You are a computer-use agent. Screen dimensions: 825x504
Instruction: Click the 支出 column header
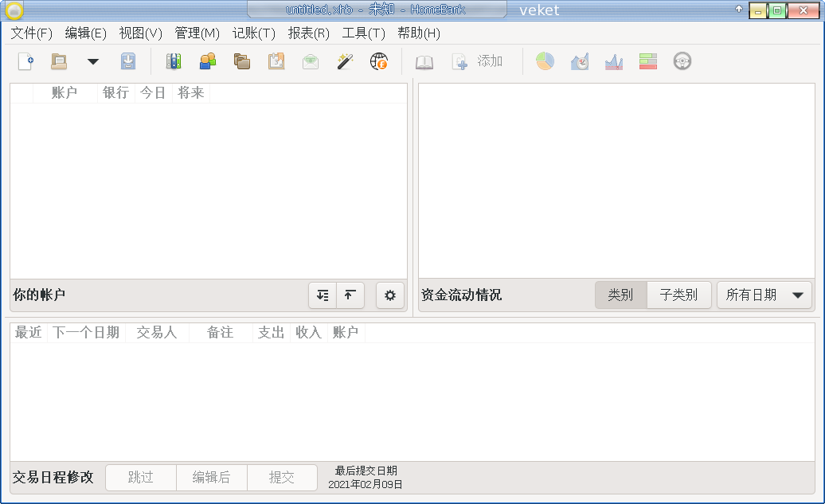(271, 333)
